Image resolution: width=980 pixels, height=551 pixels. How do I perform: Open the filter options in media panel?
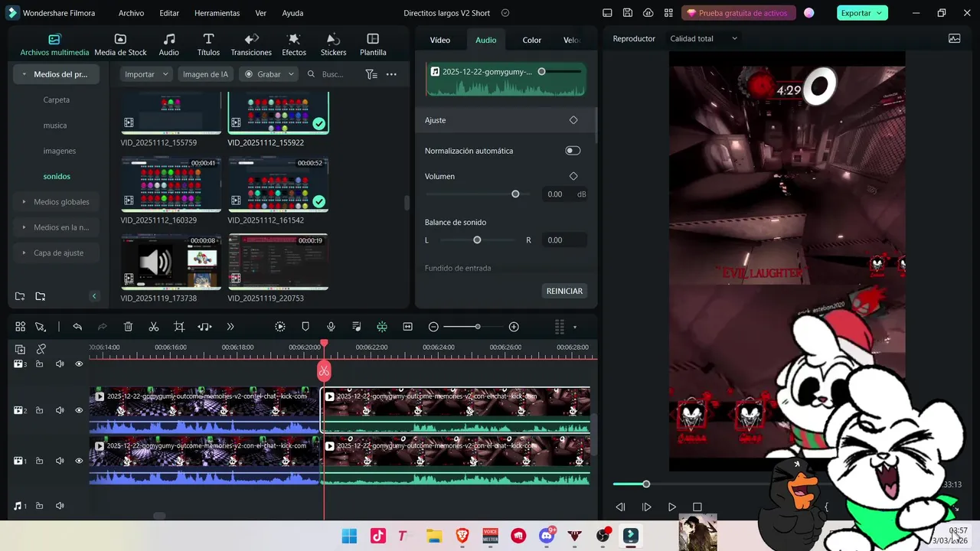tap(371, 74)
